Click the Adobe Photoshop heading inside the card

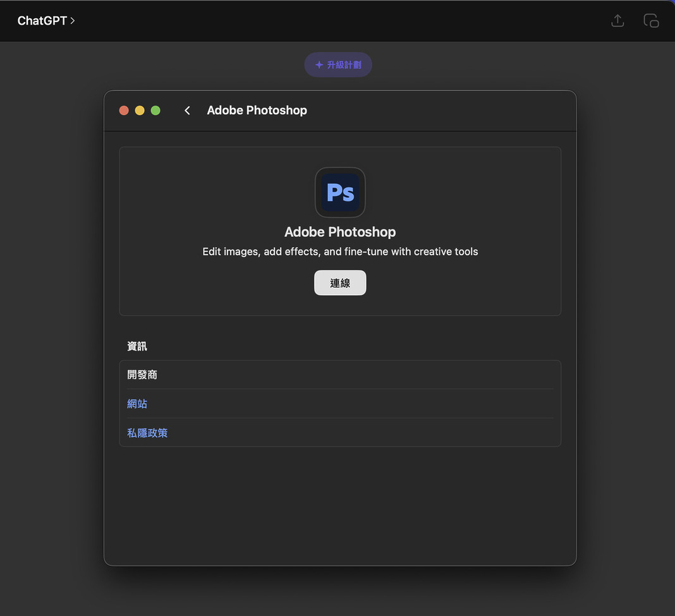point(340,232)
